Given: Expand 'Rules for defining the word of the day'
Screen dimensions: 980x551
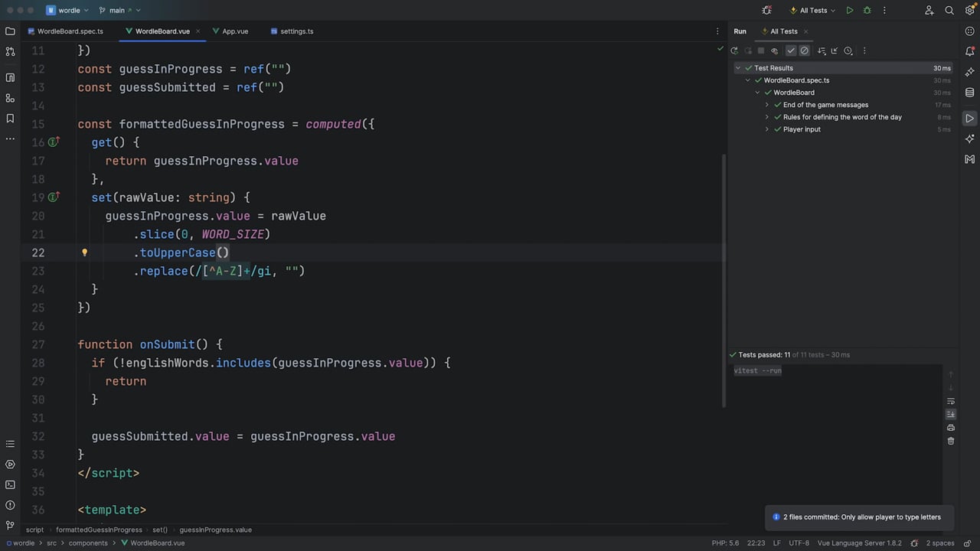Looking at the screenshot, I should click(x=767, y=117).
